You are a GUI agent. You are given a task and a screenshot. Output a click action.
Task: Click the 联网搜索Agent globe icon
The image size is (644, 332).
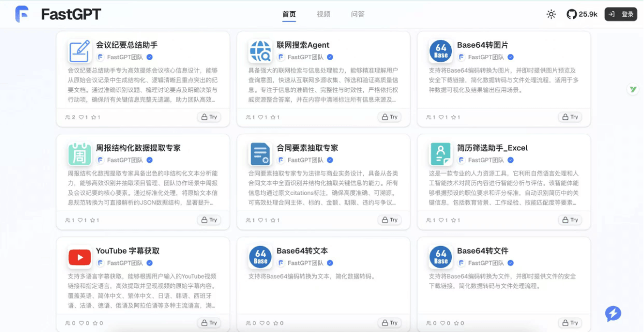pos(260,51)
